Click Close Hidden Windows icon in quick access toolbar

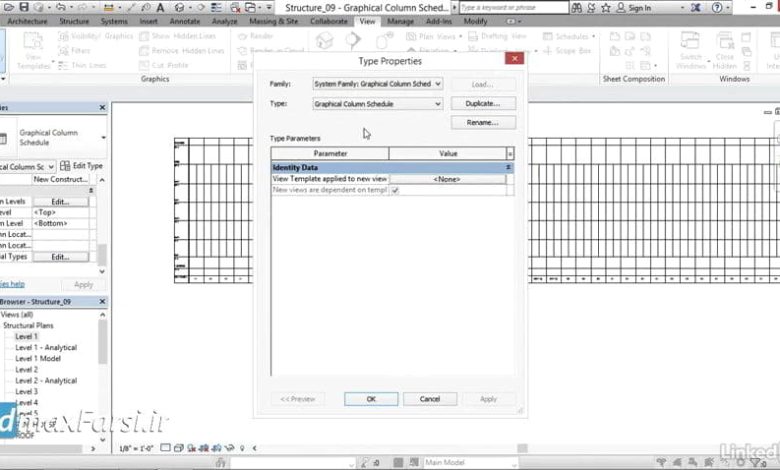(235, 7)
